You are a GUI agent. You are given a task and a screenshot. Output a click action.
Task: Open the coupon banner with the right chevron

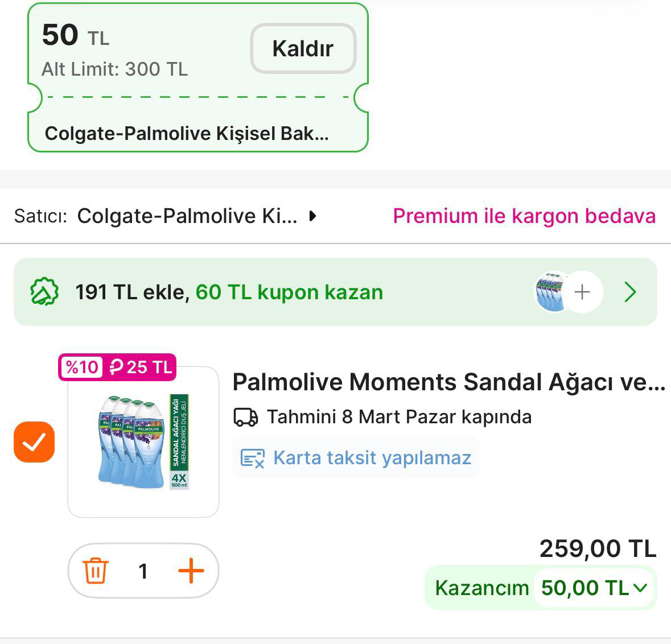coord(630,292)
